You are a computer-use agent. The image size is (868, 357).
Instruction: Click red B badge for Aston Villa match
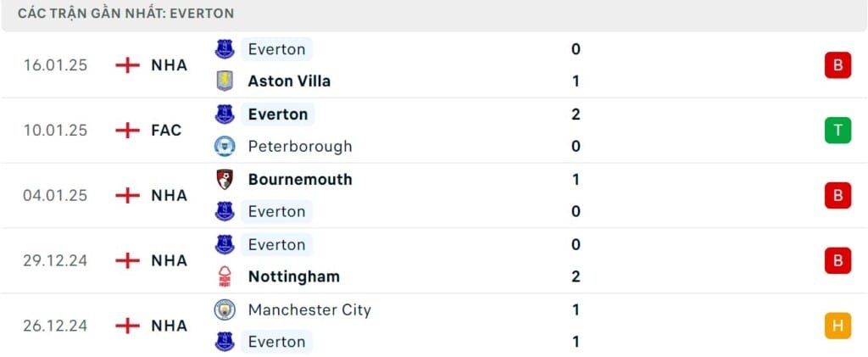click(x=837, y=65)
